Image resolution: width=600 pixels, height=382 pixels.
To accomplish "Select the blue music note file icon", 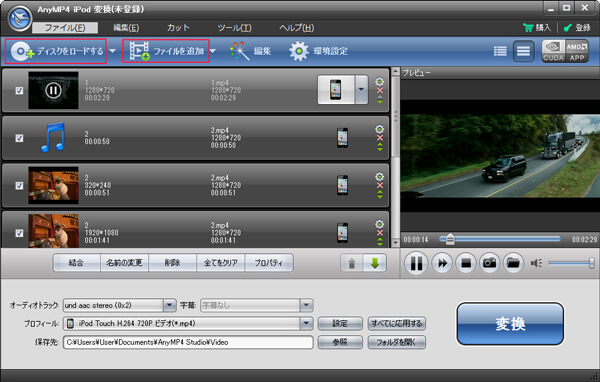I will point(53,138).
